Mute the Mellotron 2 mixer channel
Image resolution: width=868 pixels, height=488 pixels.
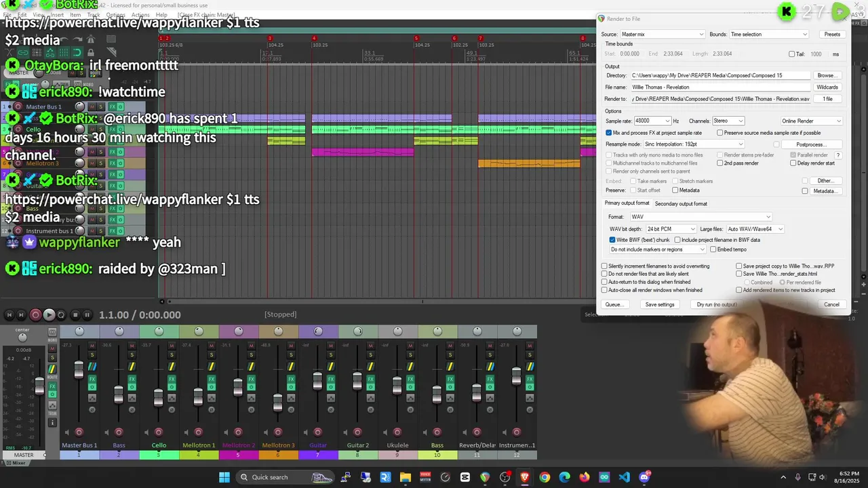252,346
